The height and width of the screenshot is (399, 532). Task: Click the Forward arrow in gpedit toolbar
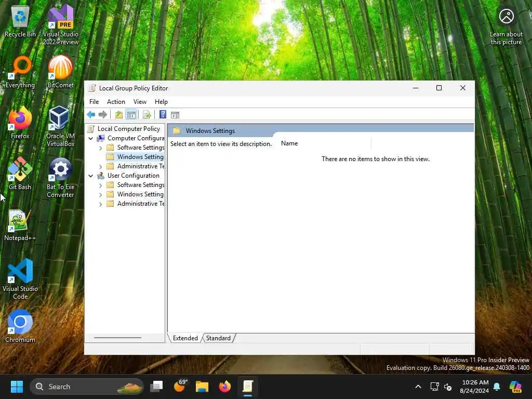pyautogui.click(x=102, y=115)
